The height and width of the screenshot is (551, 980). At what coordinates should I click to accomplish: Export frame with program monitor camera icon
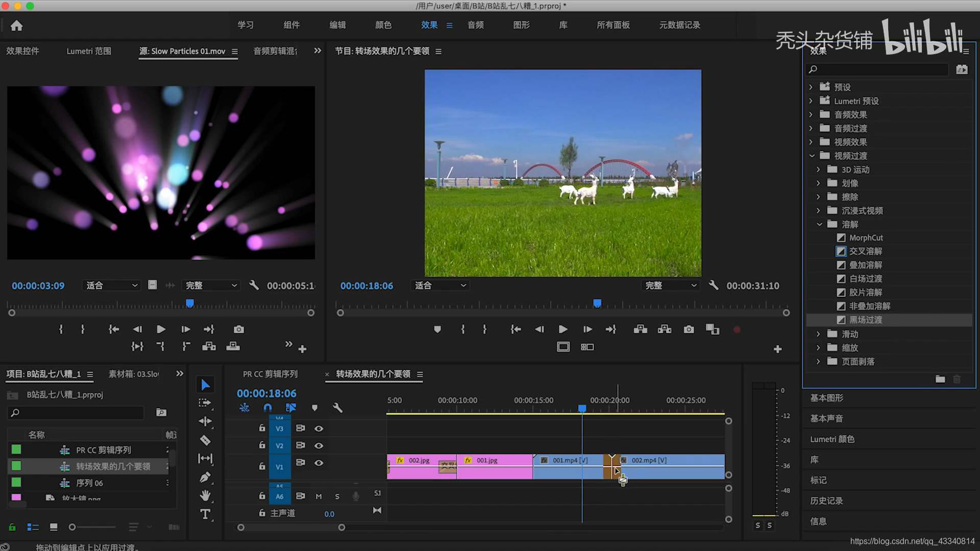tap(689, 330)
